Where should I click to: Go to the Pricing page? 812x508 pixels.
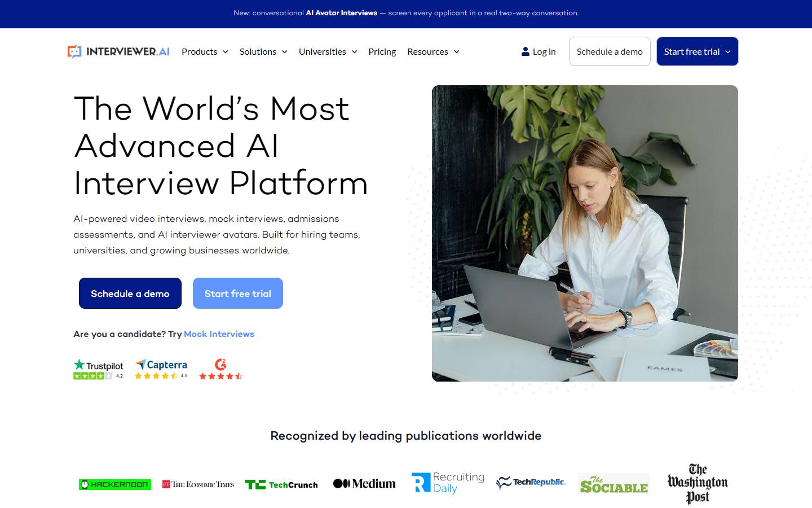coord(382,51)
